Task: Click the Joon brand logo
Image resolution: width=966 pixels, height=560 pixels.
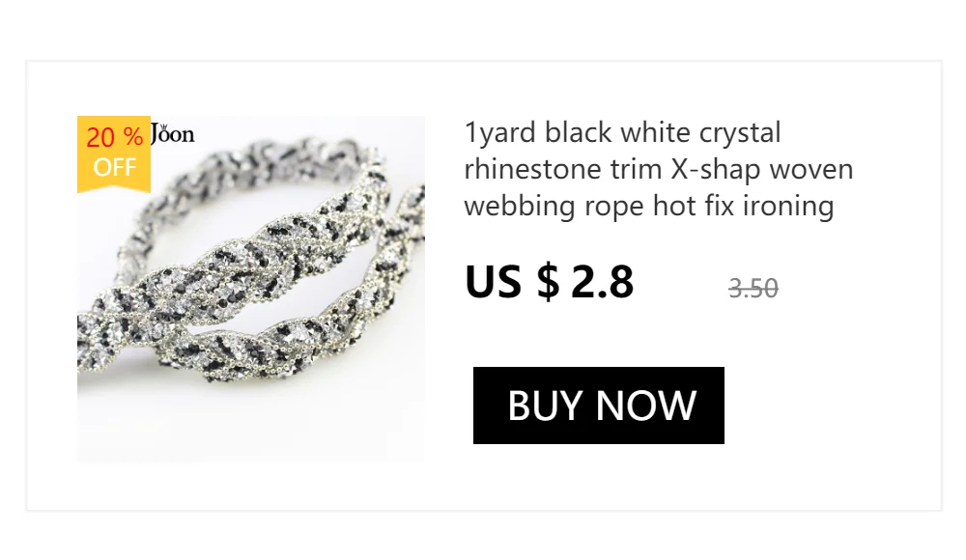Action: click(173, 133)
